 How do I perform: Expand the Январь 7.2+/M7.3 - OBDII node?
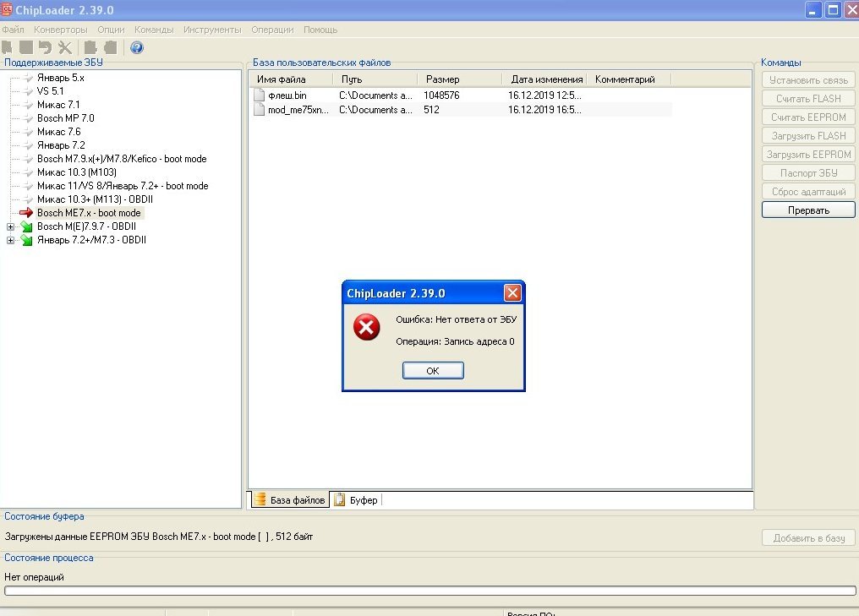[10, 240]
